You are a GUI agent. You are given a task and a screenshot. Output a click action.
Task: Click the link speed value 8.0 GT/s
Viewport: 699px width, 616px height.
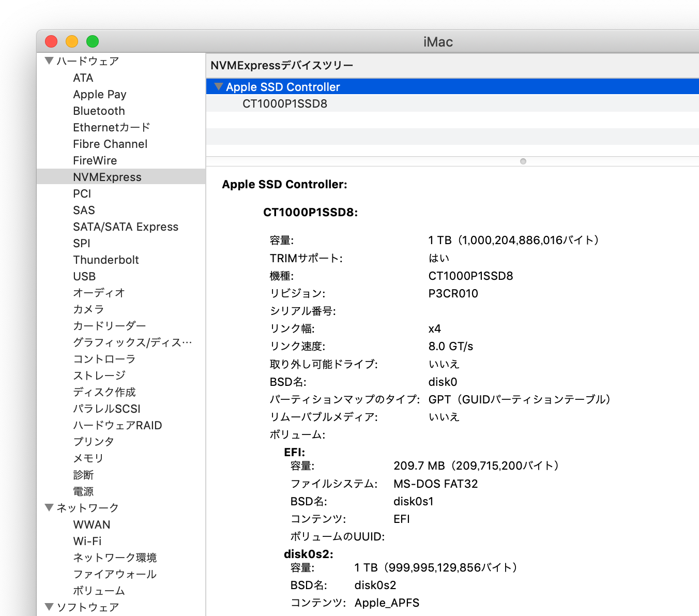click(x=451, y=347)
